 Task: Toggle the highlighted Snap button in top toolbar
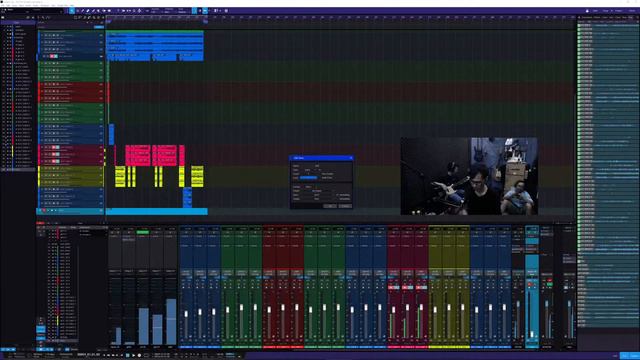pyautogui.click(x=194, y=11)
